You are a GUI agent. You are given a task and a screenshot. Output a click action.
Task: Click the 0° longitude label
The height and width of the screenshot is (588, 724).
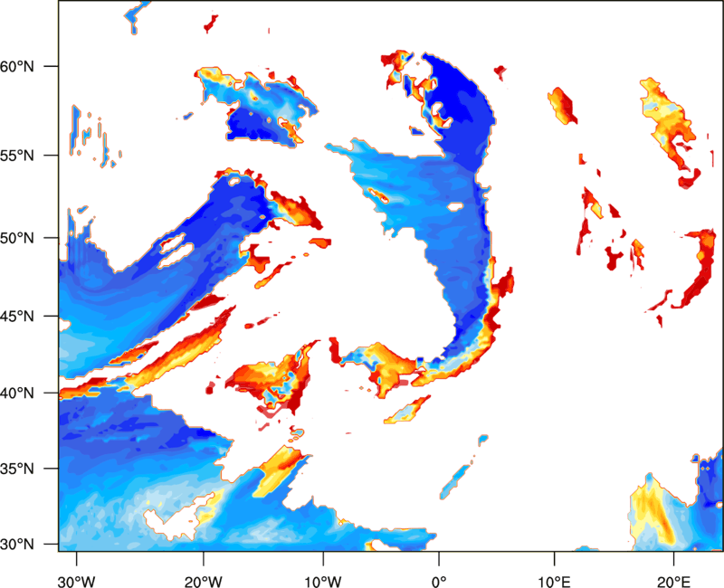pos(439,582)
